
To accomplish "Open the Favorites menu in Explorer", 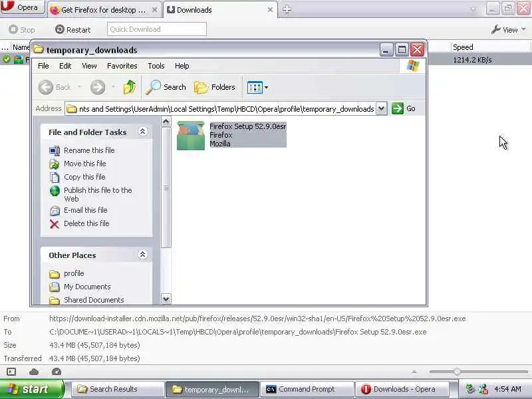I will pyautogui.click(x=122, y=66).
